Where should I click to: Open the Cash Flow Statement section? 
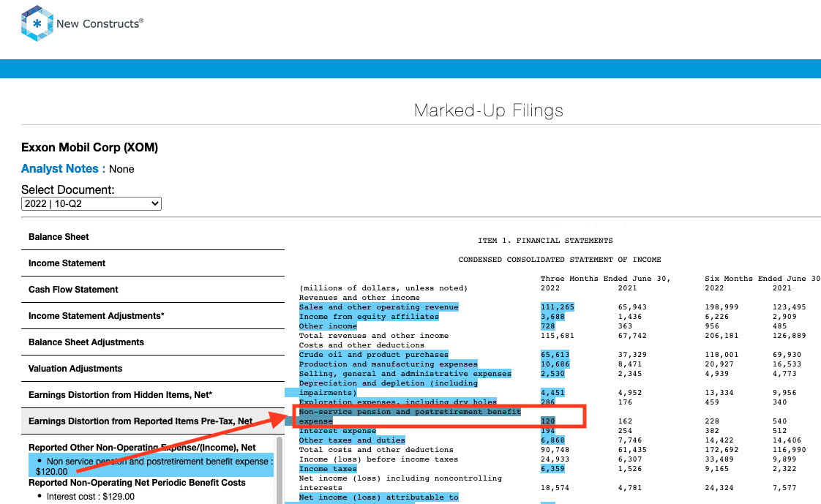coord(153,290)
